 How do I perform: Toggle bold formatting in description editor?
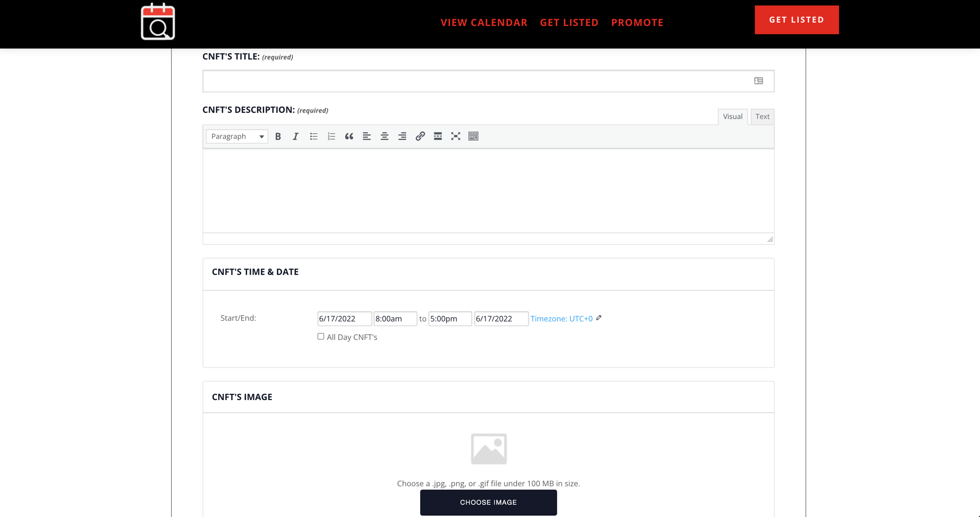278,136
